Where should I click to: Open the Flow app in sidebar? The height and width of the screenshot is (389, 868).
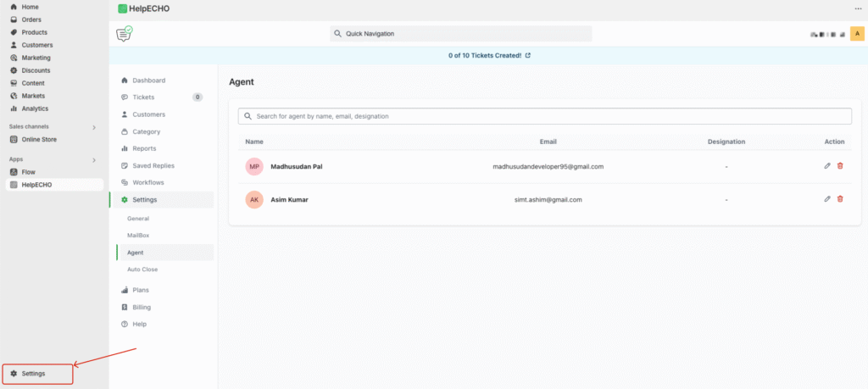pos(29,172)
